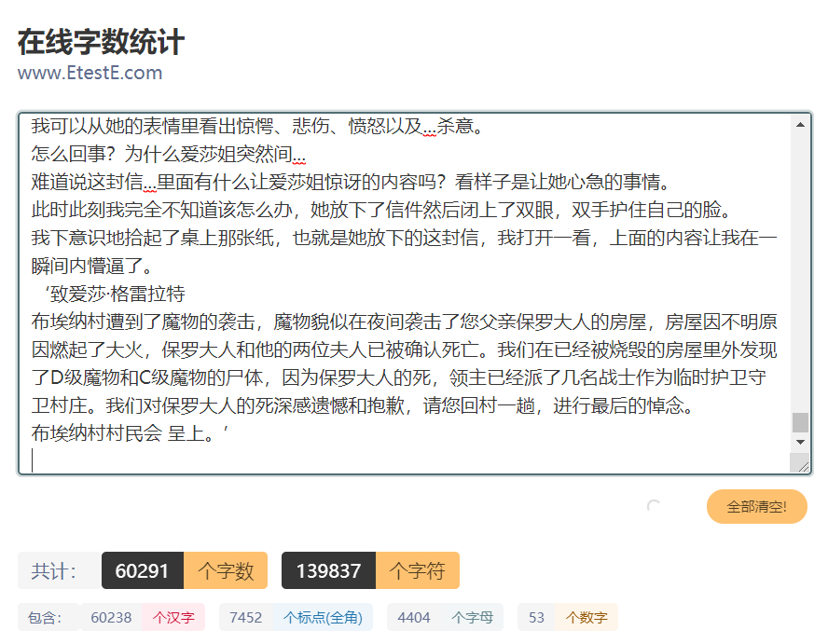Viewport: 828px width, 644px height.
Task: Click the 7452 punctuation count
Action: [x=245, y=617]
